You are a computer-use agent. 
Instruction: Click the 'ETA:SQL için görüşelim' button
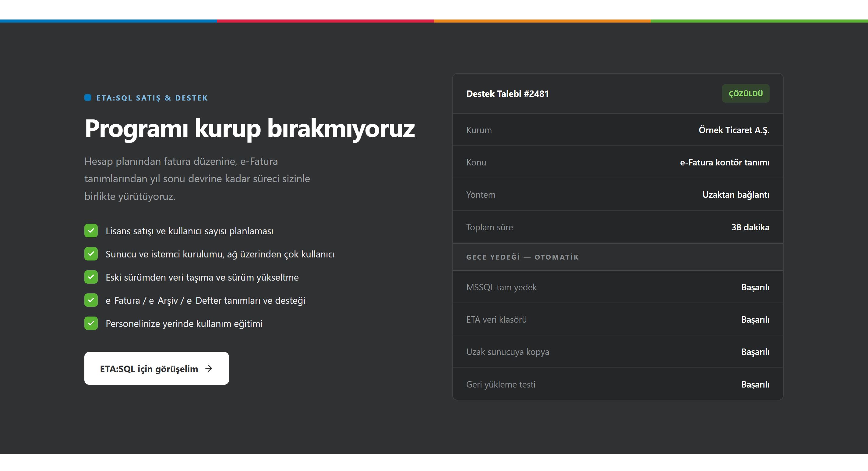click(x=156, y=368)
